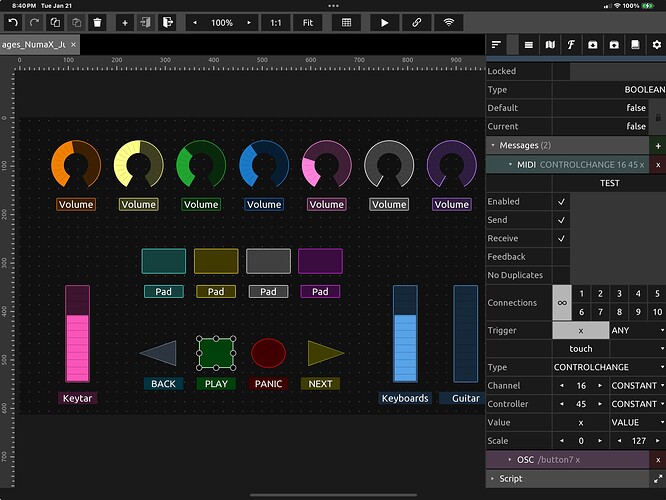
Task: Open the Channel CONSTANT dropdown
Action: pos(638,385)
